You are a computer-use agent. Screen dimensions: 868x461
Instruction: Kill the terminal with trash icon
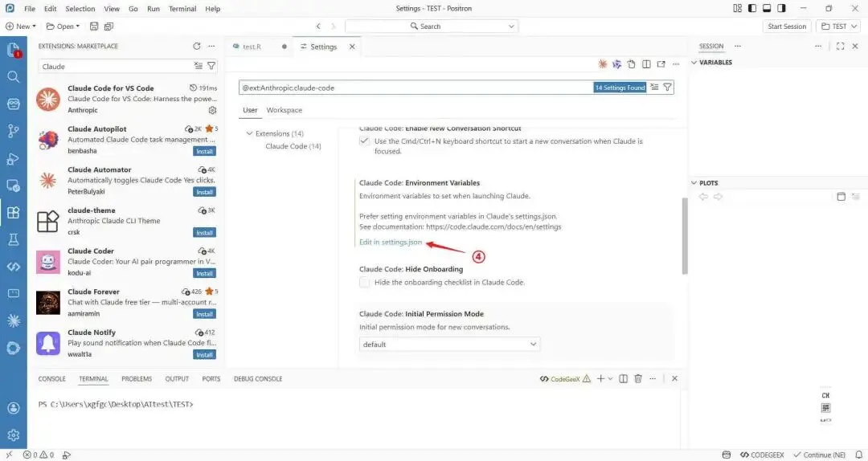pyautogui.click(x=637, y=378)
